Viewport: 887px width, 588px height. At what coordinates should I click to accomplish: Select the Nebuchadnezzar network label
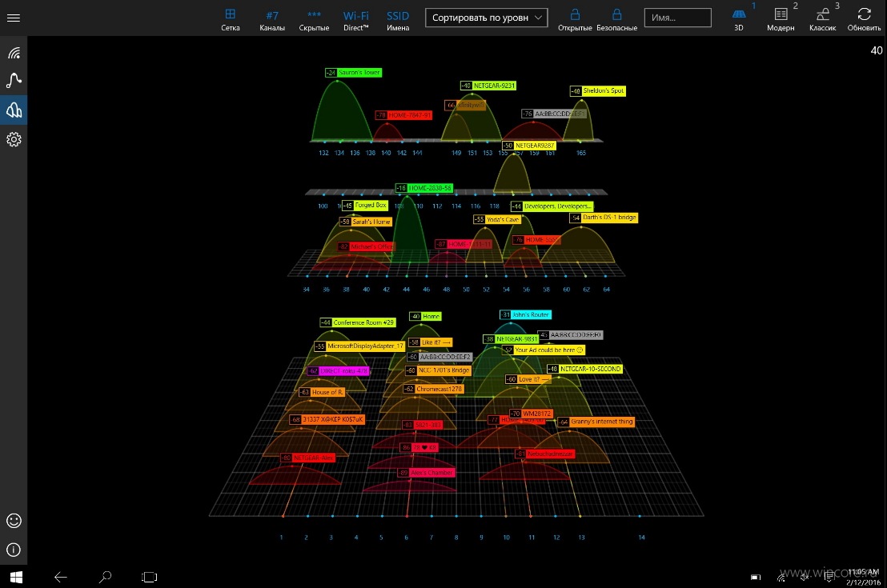544,454
